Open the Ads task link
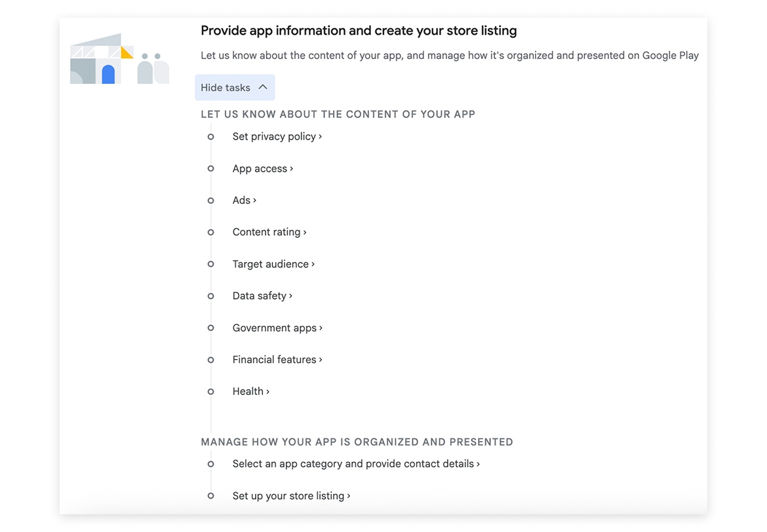Viewport: 767px width, 532px height. [244, 200]
